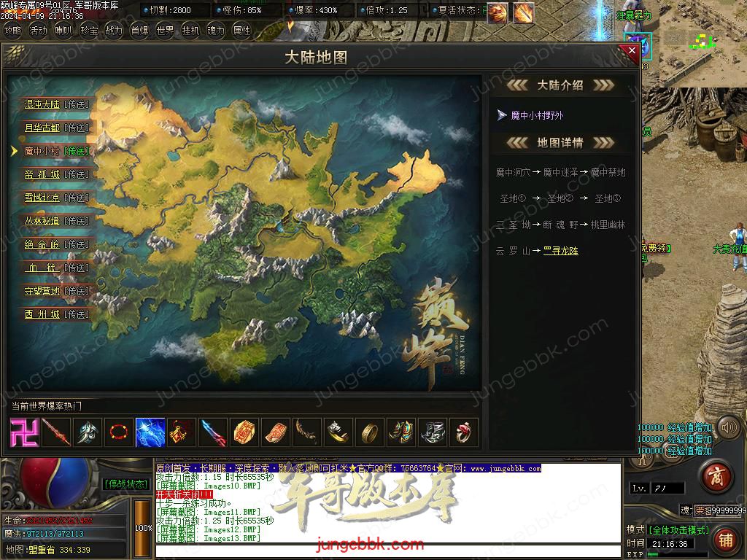Select 丛林秘境 in the map list
The height and width of the screenshot is (560, 747).
click(x=42, y=221)
